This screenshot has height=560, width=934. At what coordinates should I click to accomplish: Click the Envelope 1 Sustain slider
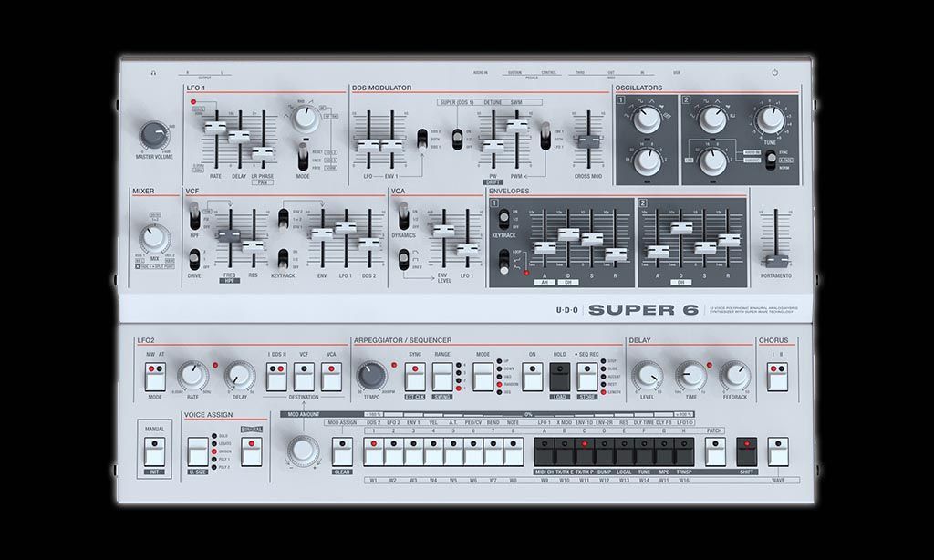tap(591, 240)
